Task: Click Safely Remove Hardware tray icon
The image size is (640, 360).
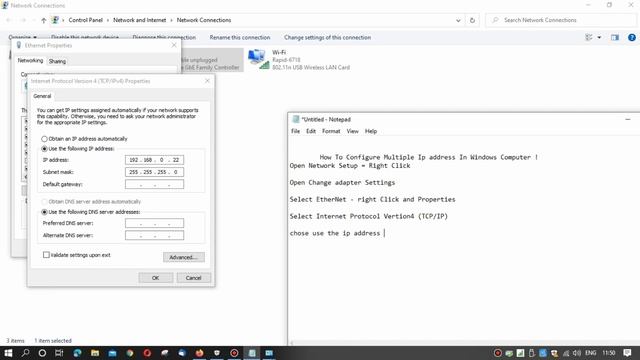Action: point(531,353)
